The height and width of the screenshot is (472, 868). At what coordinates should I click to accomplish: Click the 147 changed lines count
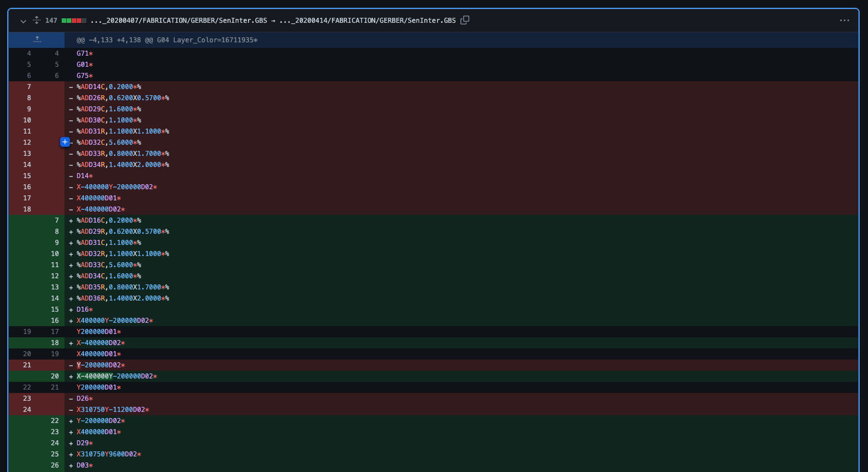[51, 21]
